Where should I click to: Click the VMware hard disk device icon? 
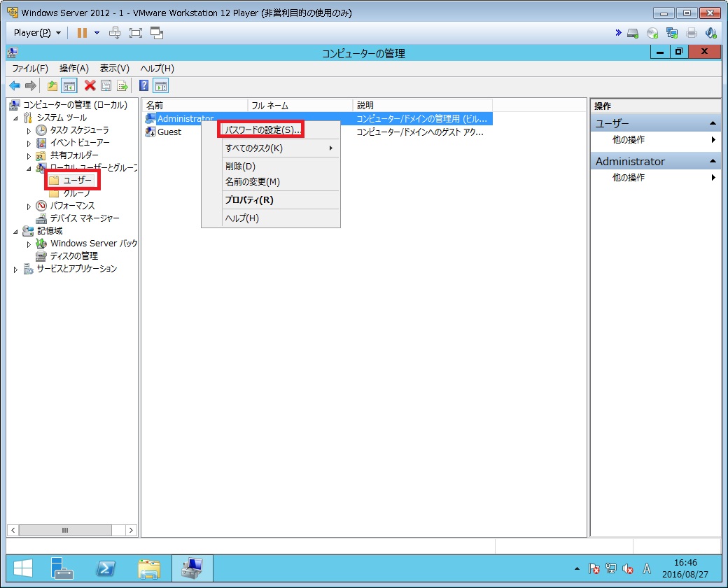click(632, 33)
